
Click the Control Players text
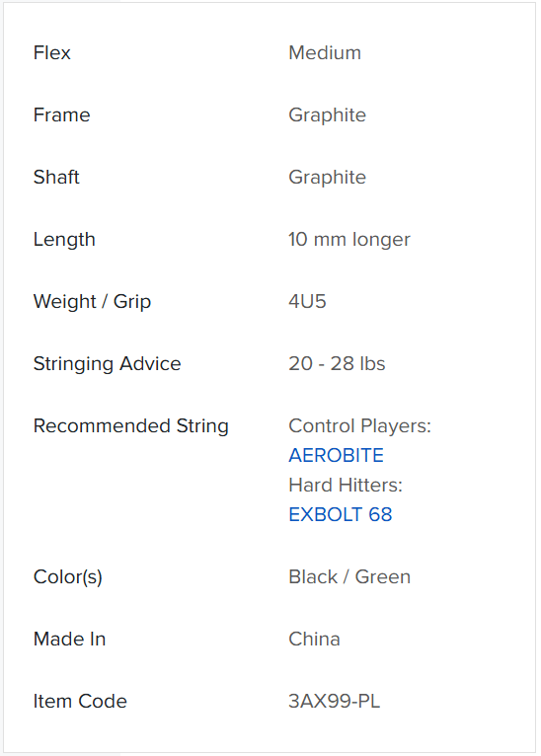[x=359, y=426]
